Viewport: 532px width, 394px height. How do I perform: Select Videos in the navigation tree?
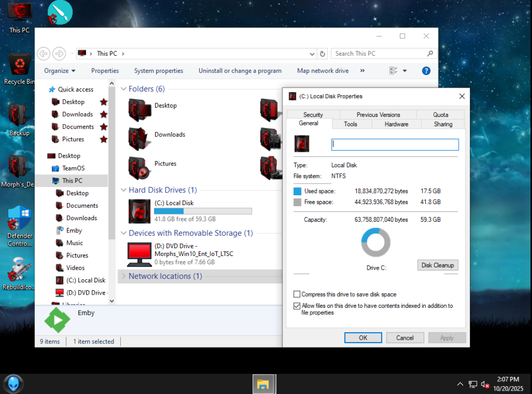tap(75, 268)
